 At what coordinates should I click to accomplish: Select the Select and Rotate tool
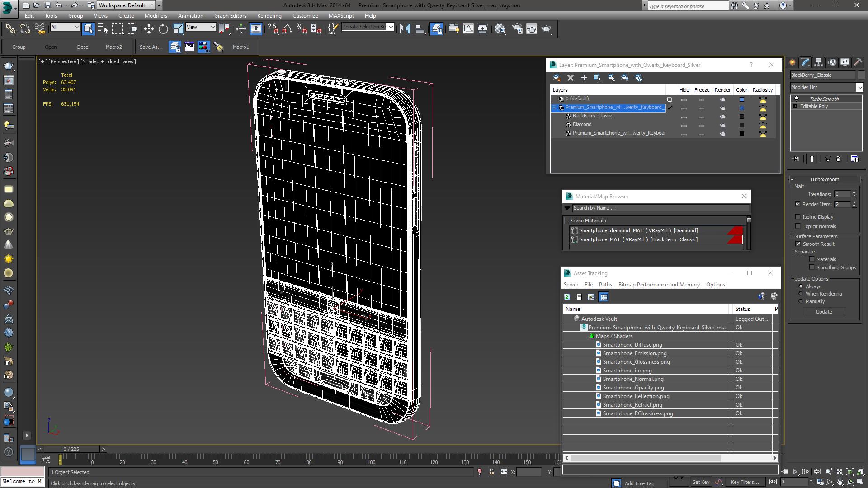coord(163,29)
